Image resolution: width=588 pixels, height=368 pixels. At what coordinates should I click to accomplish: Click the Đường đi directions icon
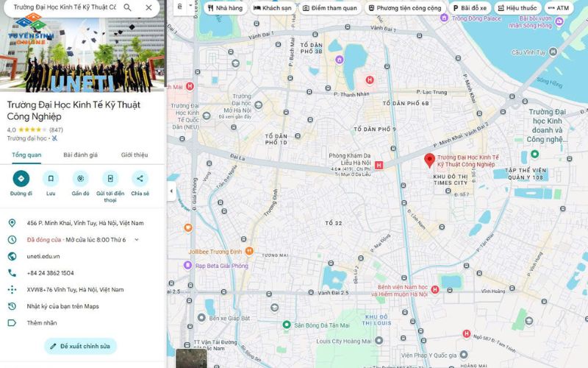click(21, 179)
